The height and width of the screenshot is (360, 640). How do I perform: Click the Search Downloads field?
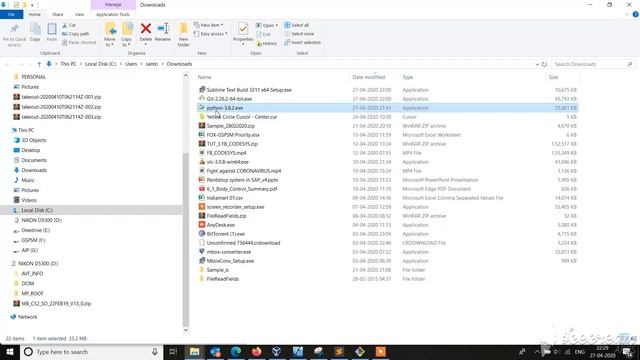pos(593,64)
